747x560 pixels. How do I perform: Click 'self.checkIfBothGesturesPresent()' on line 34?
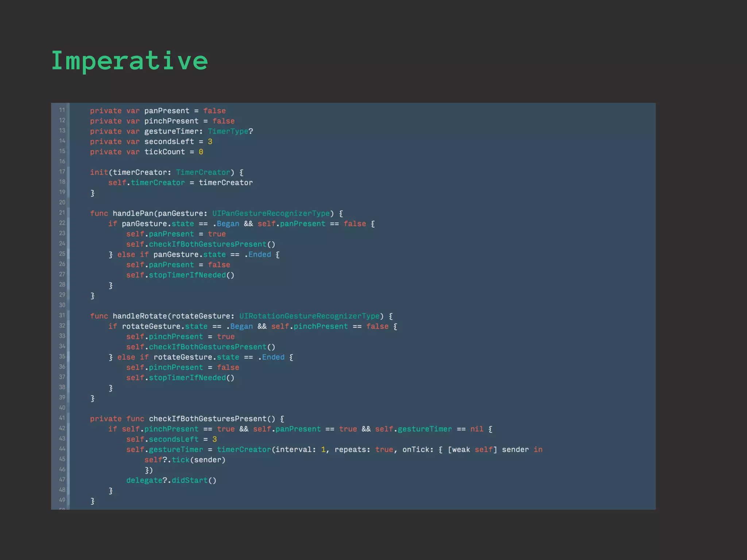[x=201, y=347]
